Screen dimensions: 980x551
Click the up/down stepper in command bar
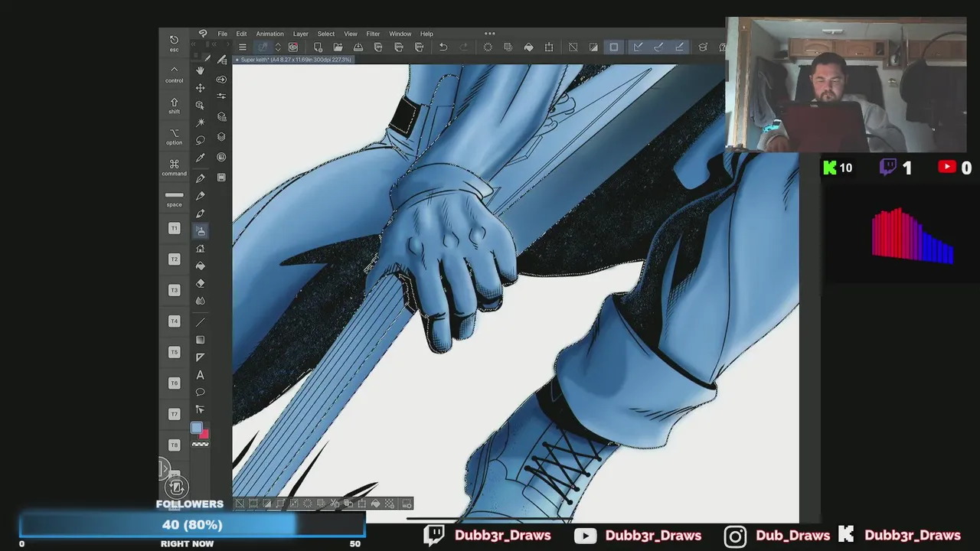[x=278, y=47]
